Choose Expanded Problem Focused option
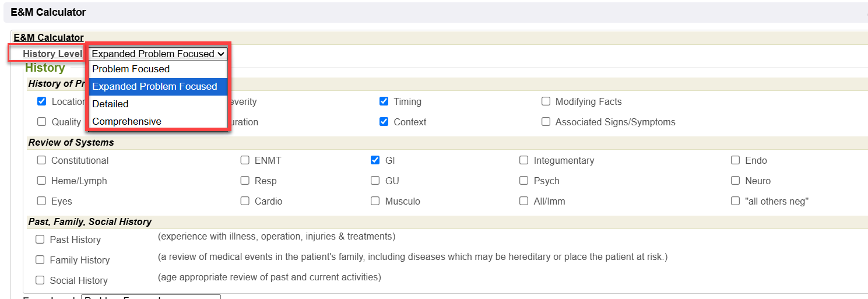The height and width of the screenshot is (299, 868). coord(154,86)
